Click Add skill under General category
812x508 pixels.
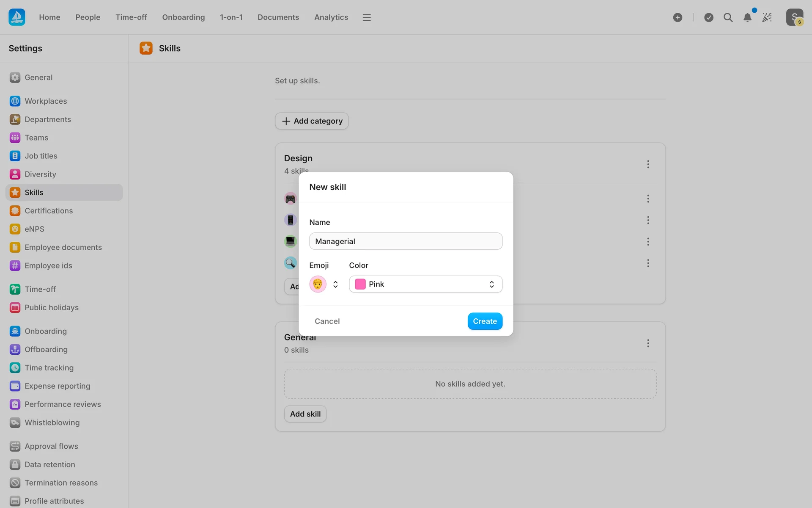click(305, 414)
